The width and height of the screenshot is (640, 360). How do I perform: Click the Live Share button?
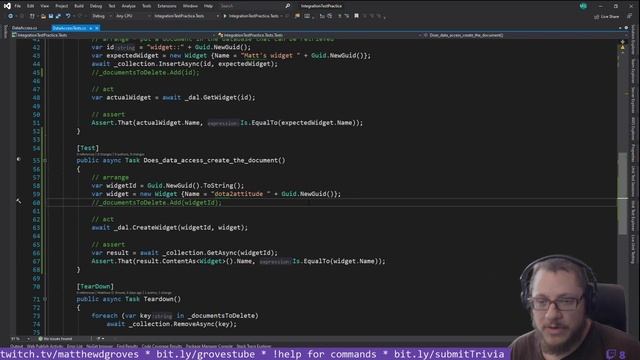coord(606,17)
